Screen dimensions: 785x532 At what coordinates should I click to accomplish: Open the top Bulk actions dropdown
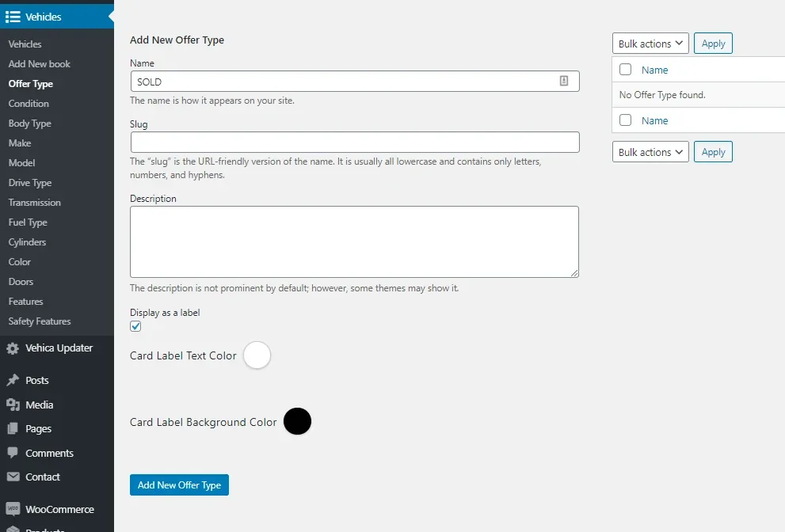click(650, 44)
